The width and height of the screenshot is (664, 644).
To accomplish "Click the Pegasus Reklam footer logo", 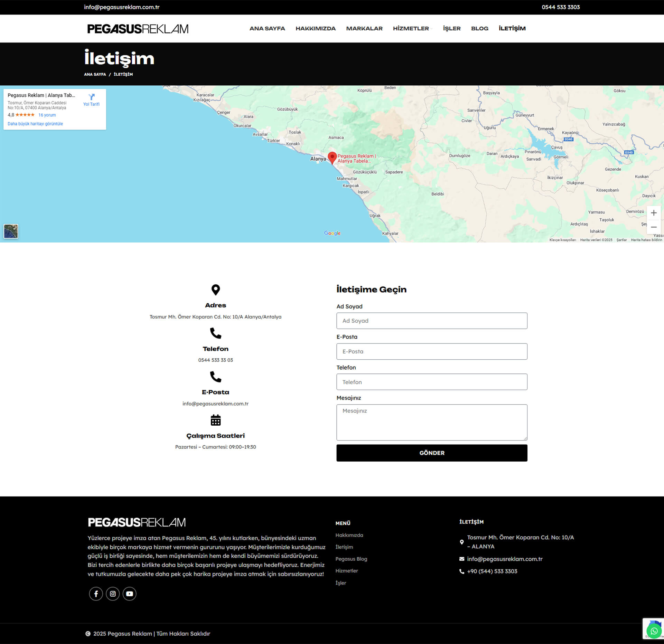I will (137, 522).
